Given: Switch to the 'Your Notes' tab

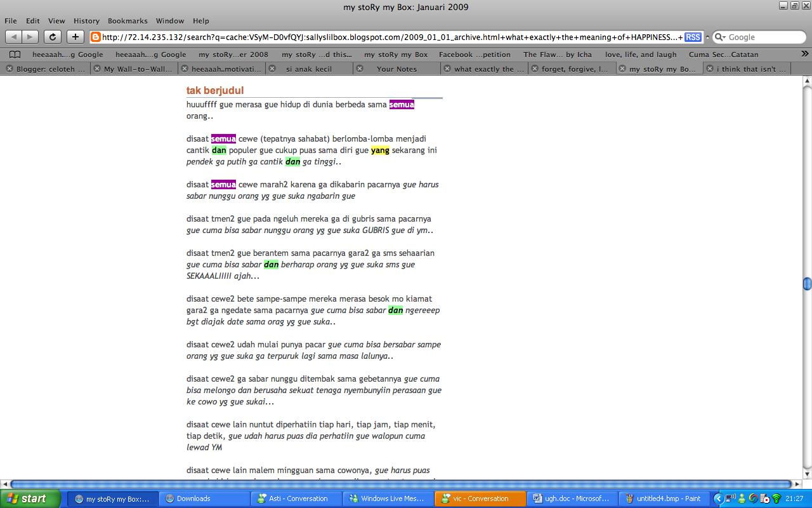Looking at the screenshot, I should (x=396, y=69).
